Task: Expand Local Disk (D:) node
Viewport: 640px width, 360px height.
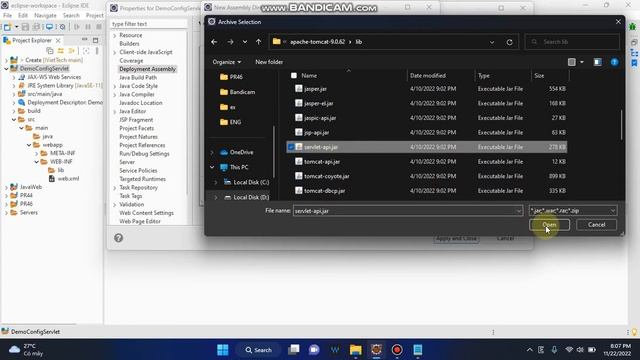Action: pos(216,198)
